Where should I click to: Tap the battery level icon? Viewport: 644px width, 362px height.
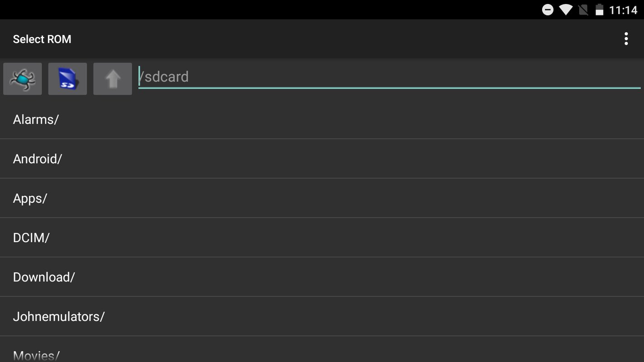coord(599,9)
